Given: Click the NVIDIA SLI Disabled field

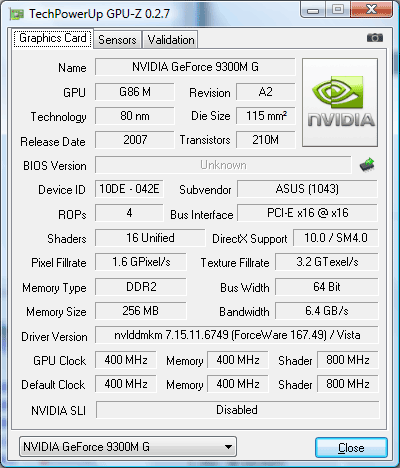Looking at the screenshot, I should pyautogui.click(x=237, y=410).
